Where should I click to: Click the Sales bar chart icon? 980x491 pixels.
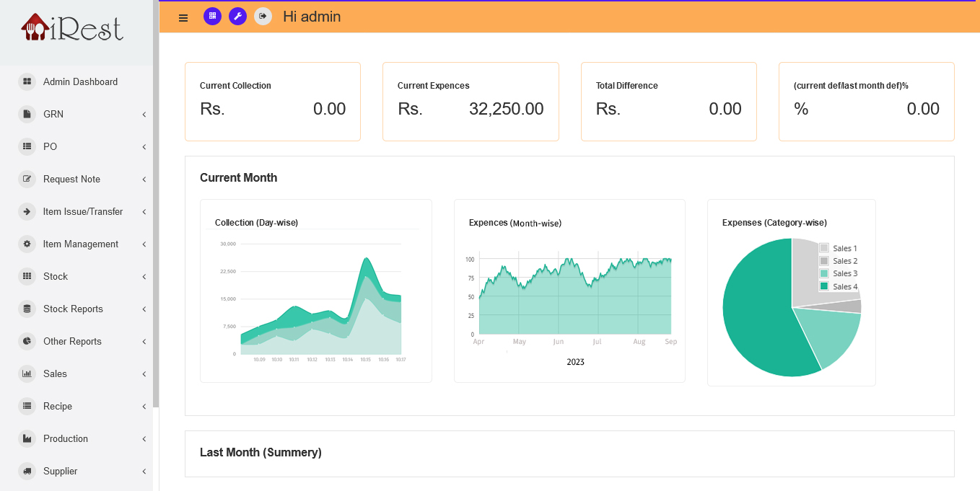(x=27, y=373)
